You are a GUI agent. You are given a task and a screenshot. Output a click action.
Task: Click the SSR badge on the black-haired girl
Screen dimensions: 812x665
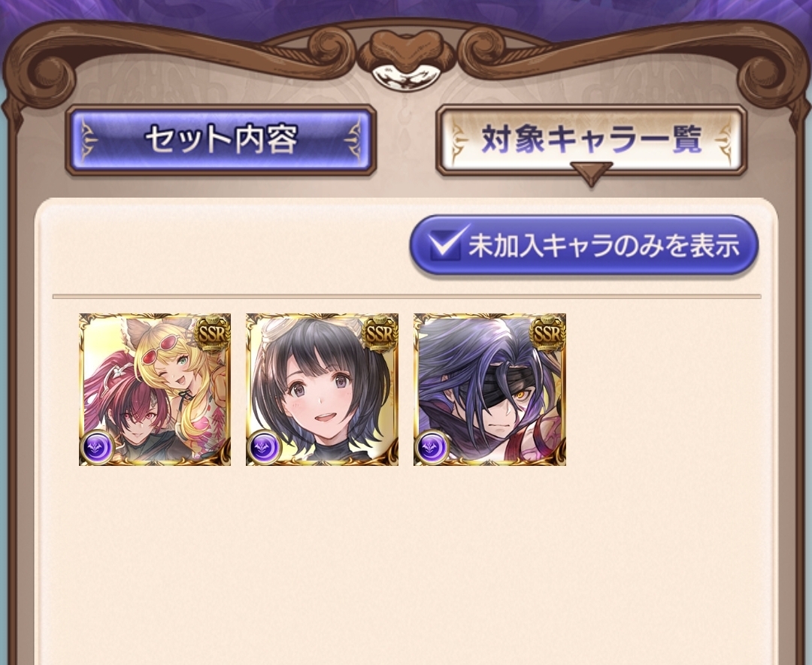[x=380, y=333]
